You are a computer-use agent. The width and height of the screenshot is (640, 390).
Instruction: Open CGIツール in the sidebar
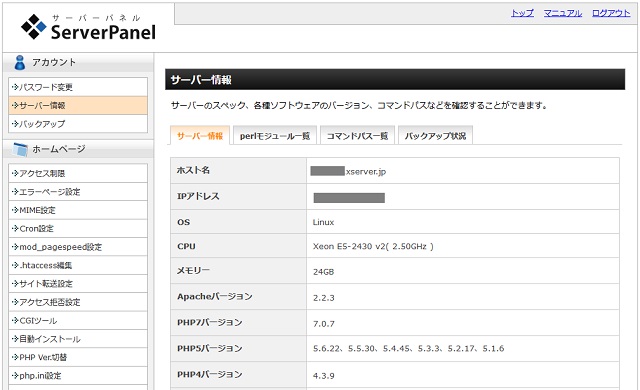pos(78,320)
